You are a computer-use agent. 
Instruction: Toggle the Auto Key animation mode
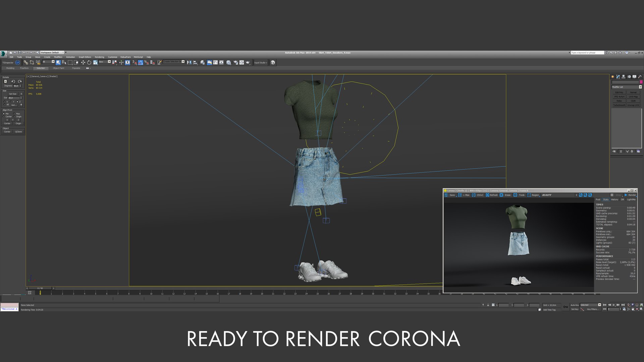[575, 305]
